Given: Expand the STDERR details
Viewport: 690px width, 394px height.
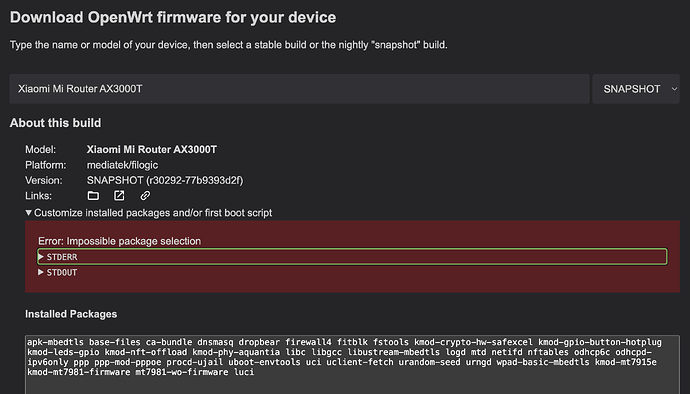Looking at the screenshot, I should tap(352, 257).
